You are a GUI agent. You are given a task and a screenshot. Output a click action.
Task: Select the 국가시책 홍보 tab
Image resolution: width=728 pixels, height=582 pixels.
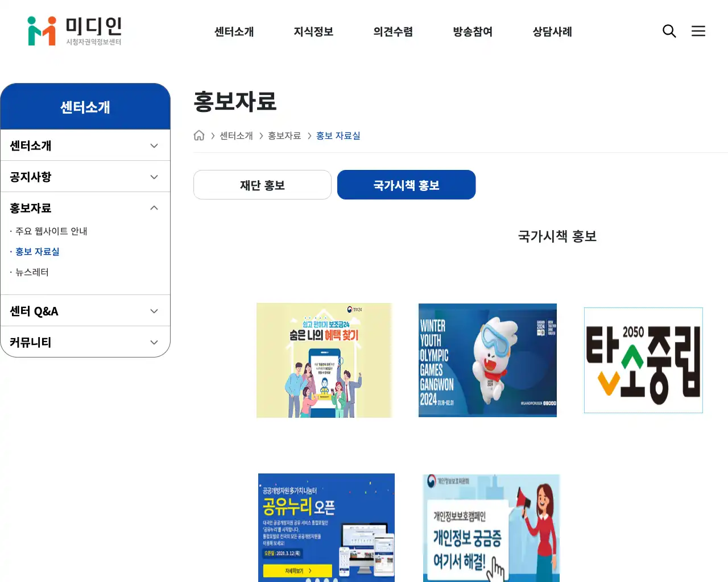click(406, 185)
